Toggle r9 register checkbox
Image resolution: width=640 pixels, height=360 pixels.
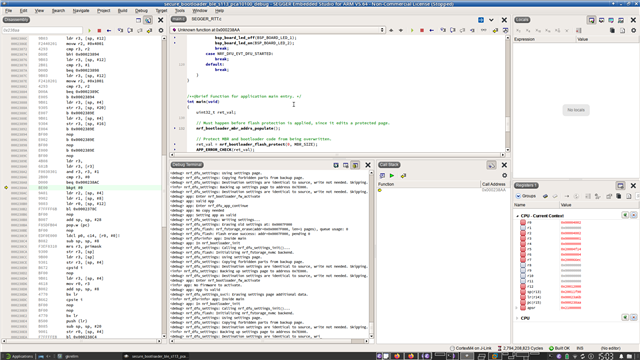(x=523, y=270)
